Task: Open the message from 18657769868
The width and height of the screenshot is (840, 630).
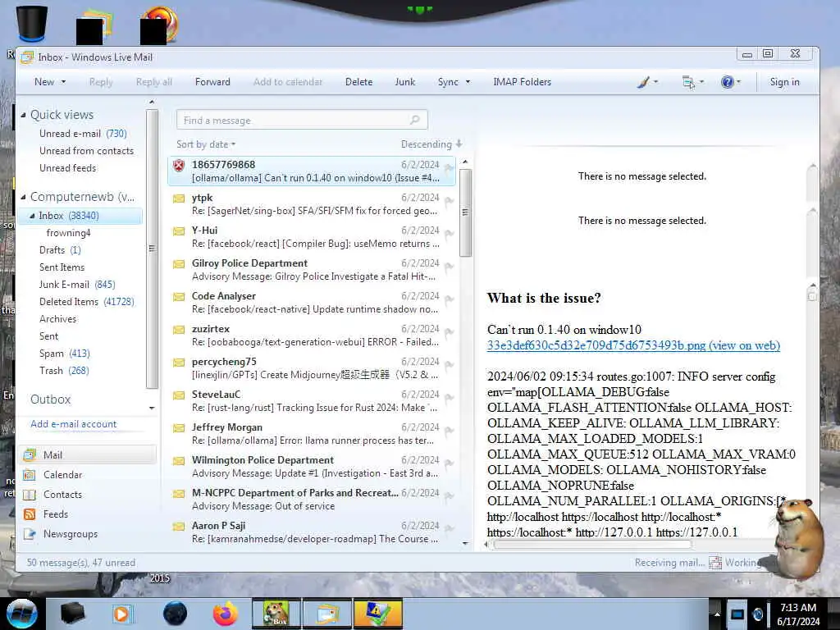Action: point(311,171)
